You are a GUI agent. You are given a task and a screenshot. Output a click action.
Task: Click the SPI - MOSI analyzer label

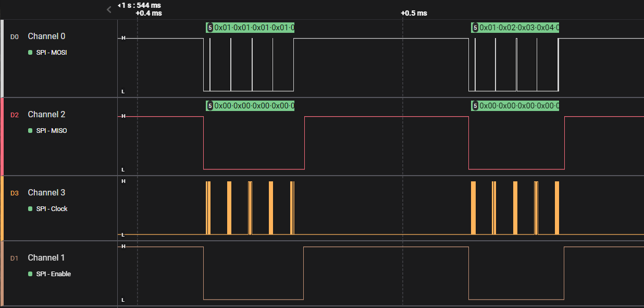52,53
